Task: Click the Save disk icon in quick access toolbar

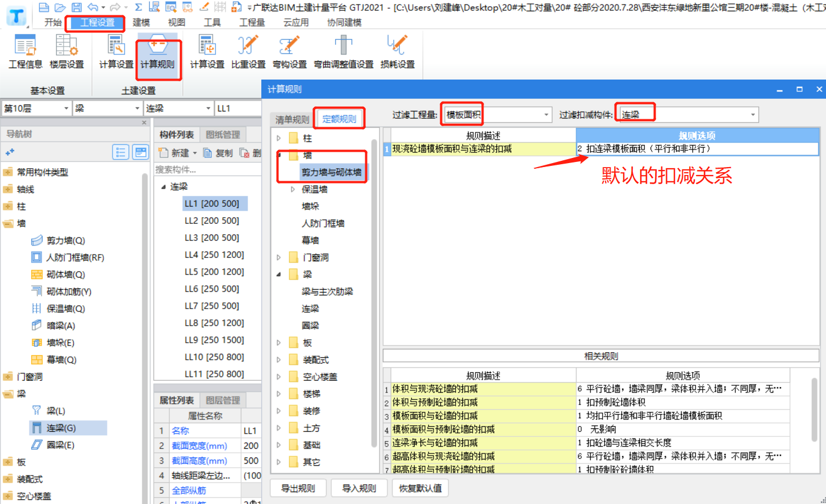Action: 77,7
